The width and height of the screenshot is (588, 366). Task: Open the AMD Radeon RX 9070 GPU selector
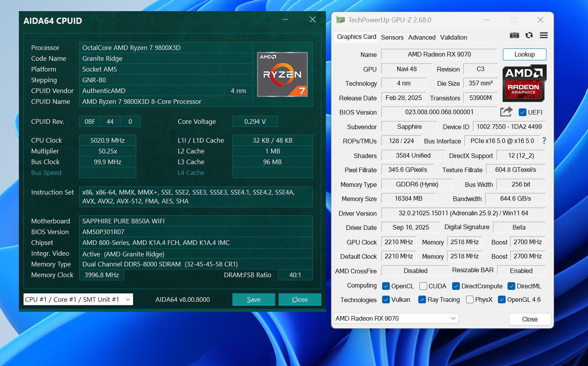pos(396,318)
